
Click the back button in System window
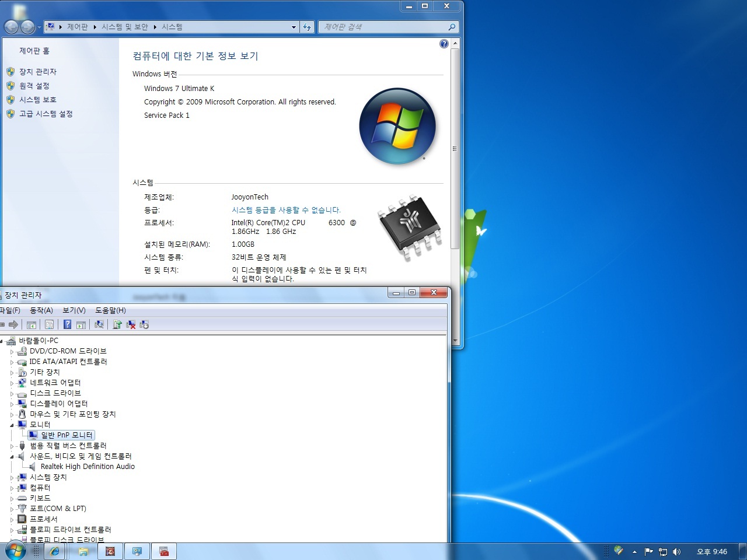[x=11, y=27]
